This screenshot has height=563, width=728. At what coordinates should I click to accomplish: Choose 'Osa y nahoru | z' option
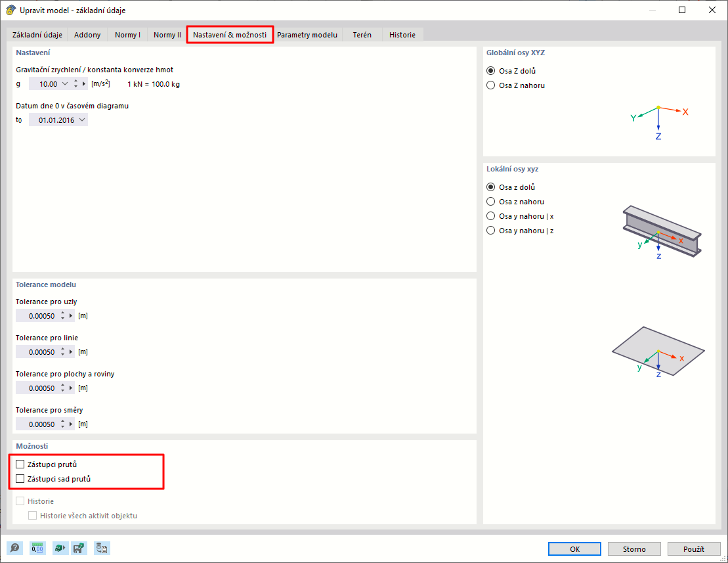point(491,230)
